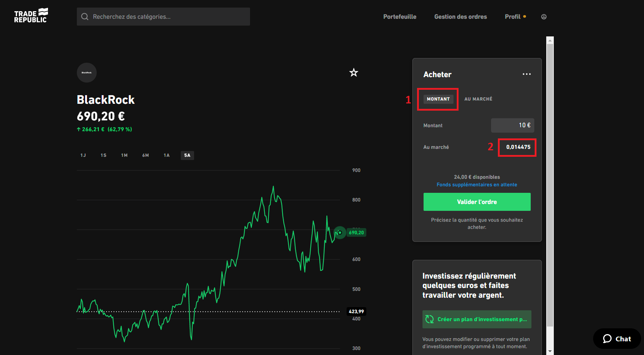Click the 0,014475 quantity value
Viewport: 644px width, 355px height.
(518, 147)
